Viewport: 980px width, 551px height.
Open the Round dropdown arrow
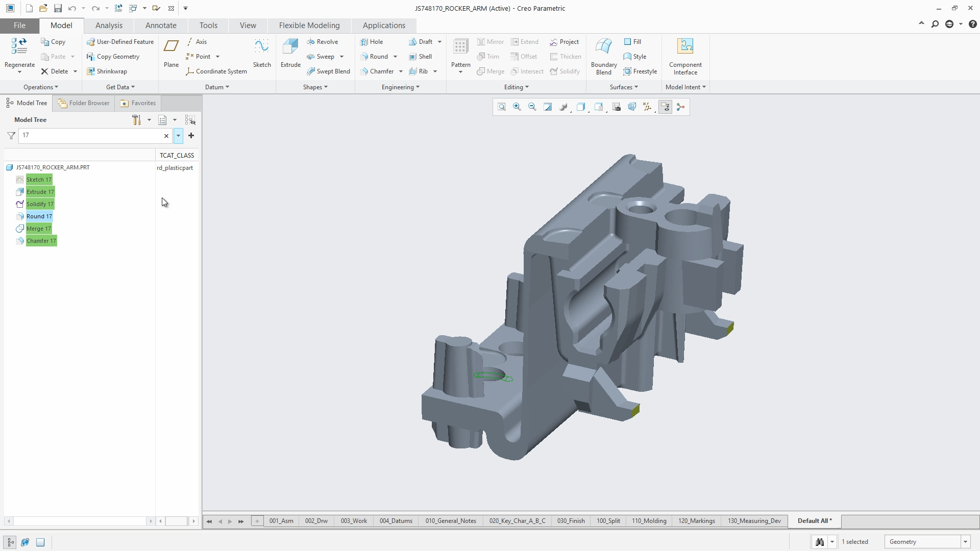[x=395, y=57]
